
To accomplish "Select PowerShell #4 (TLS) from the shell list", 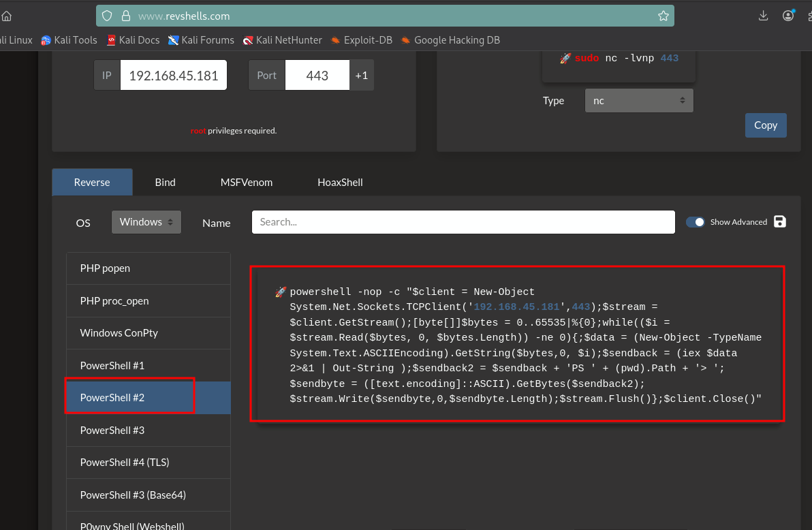I will [148, 463].
